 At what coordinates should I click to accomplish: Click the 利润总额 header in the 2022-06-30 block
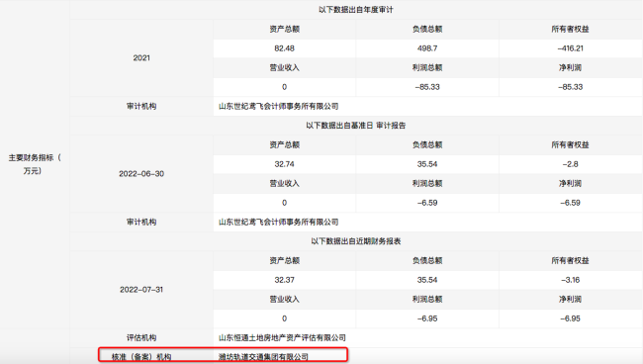pyautogui.click(x=427, y=183)
